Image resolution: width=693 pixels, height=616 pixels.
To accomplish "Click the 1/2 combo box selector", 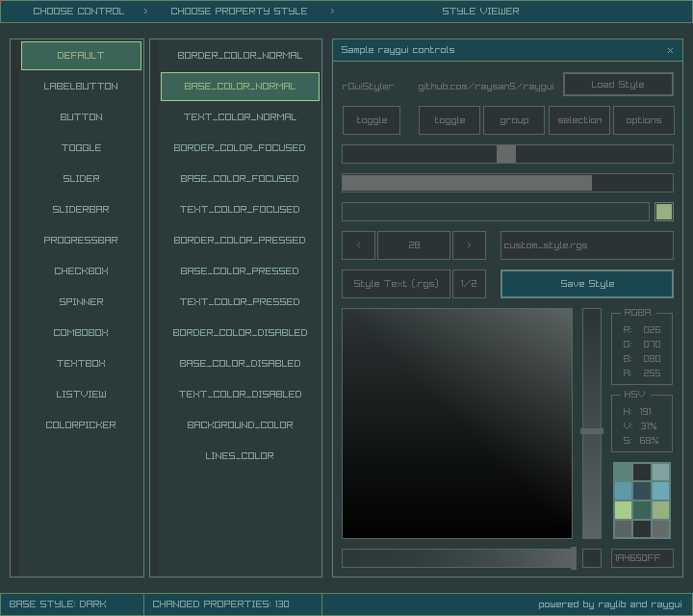I will 469,284.
